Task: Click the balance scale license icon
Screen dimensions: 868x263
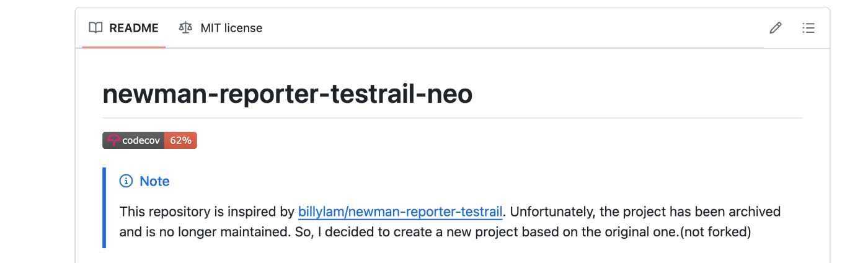Action: 185,28
